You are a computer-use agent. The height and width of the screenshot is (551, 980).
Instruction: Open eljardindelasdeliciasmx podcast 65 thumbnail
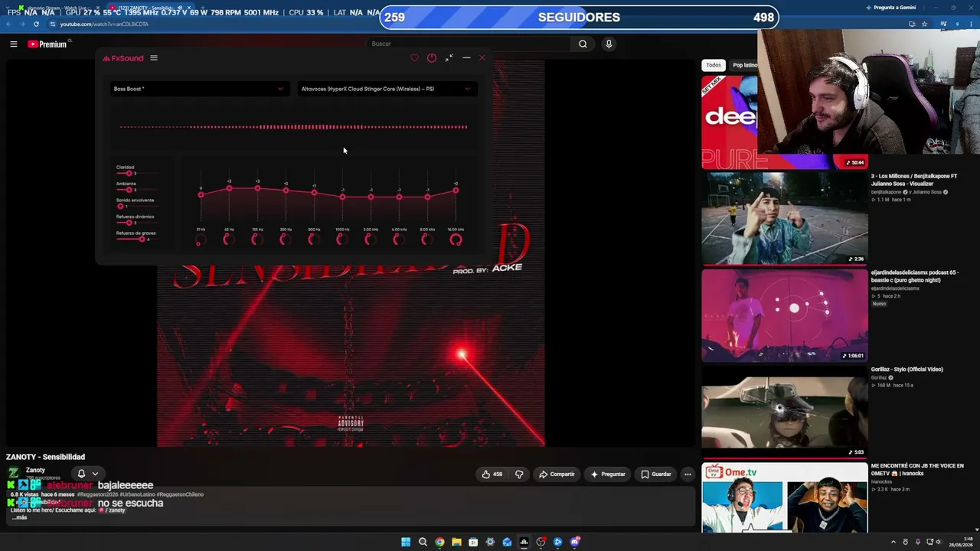(785, 315)
